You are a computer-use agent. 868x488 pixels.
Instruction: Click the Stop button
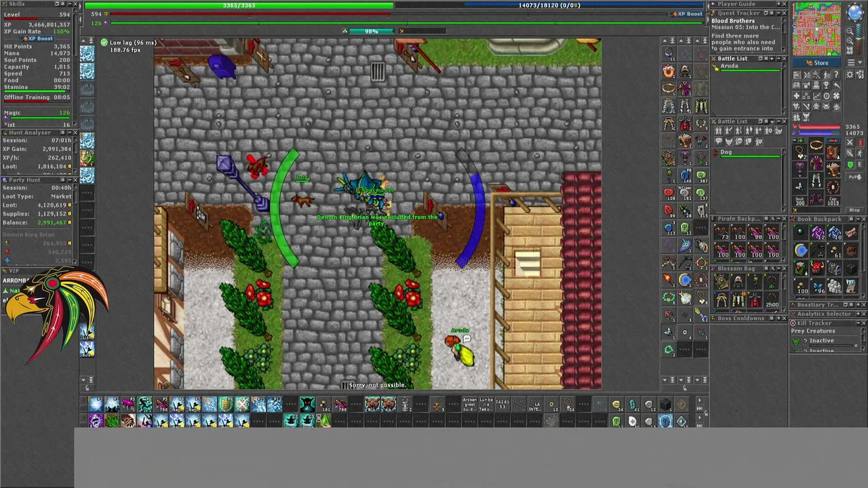click(x=854, y=210)
